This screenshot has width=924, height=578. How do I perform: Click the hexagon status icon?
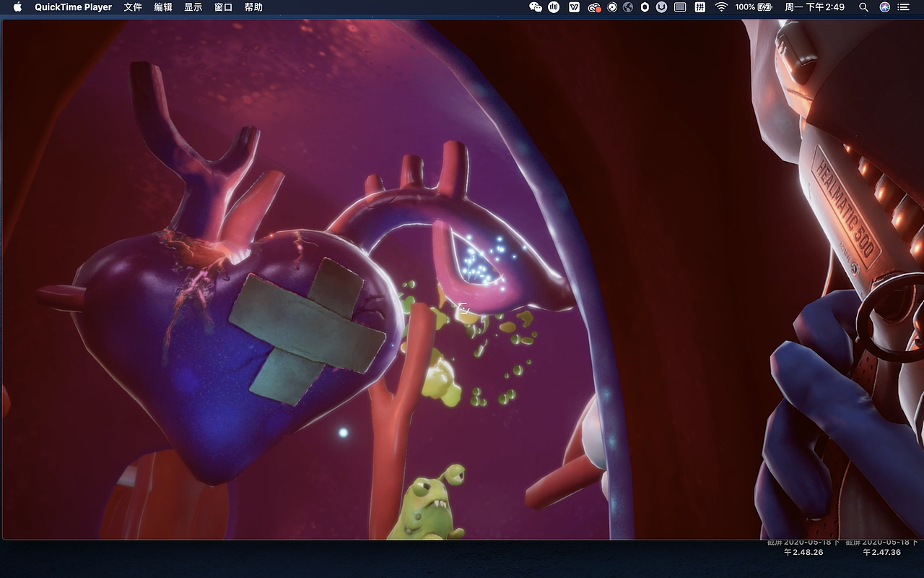645,7
